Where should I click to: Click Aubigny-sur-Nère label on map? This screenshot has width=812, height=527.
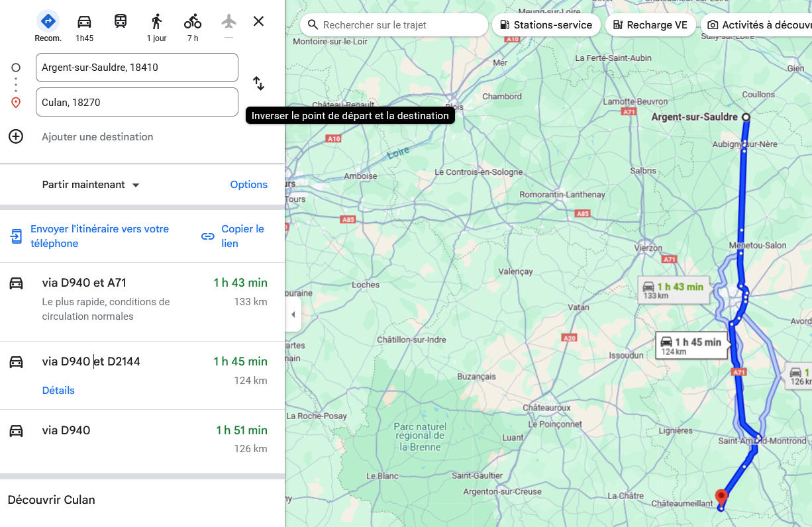click(744, 144)
